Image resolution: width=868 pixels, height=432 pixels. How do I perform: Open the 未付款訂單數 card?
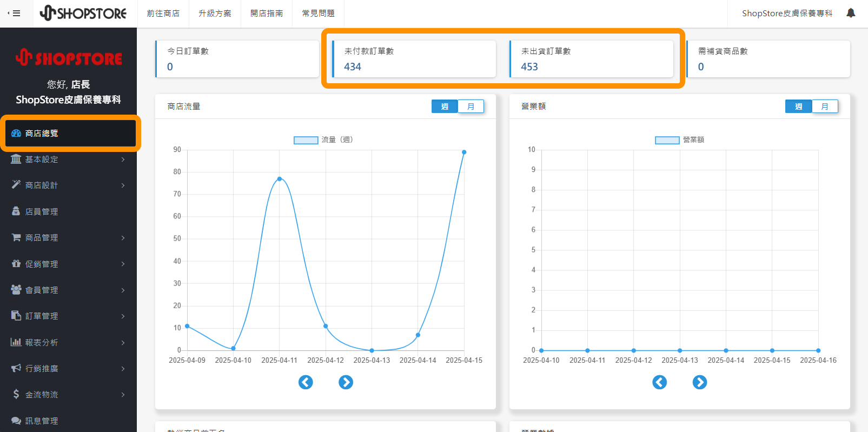click(414, 59)
